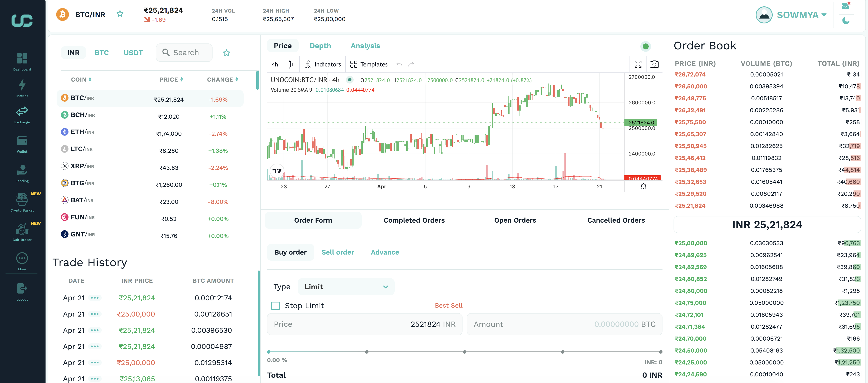
Task: Enable the Stop Limit checkbox
Action: point(276,306)
